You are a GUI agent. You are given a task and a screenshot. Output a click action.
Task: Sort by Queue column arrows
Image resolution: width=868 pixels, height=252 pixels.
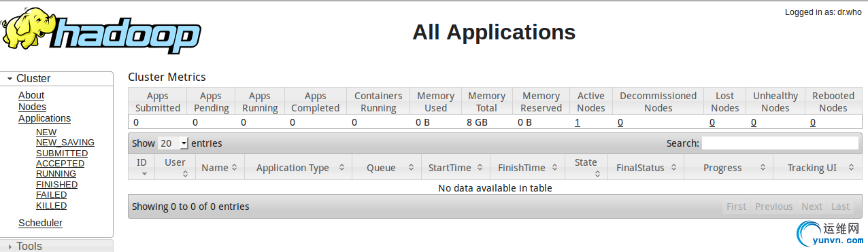click(x=411, y=168)
